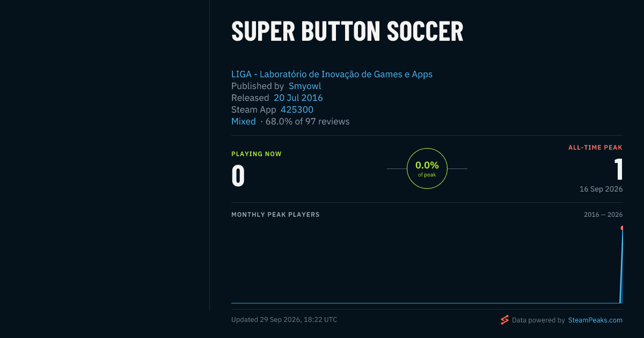Click the Playing Now label

(x=257, y=154)
